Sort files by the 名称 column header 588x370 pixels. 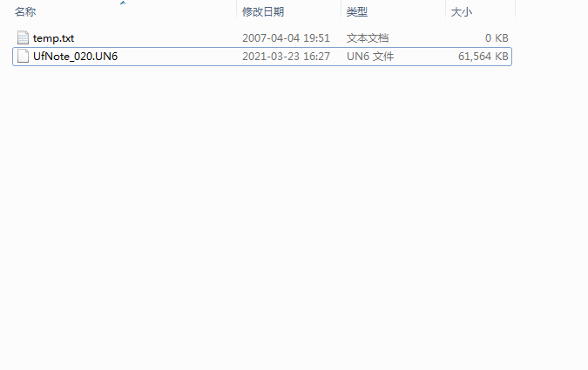click(25, 12)
